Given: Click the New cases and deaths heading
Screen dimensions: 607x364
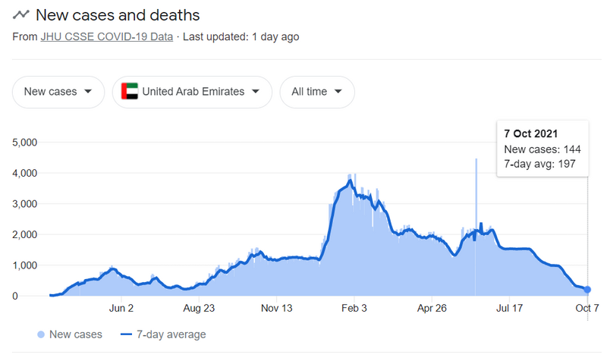Looking at the screenshot, I should click(118, 15).
